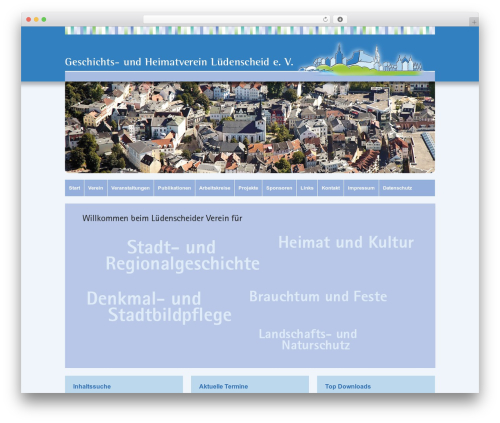Open the Start menu item
Viewport: 500px width, 423px height.
pos(74,188)
